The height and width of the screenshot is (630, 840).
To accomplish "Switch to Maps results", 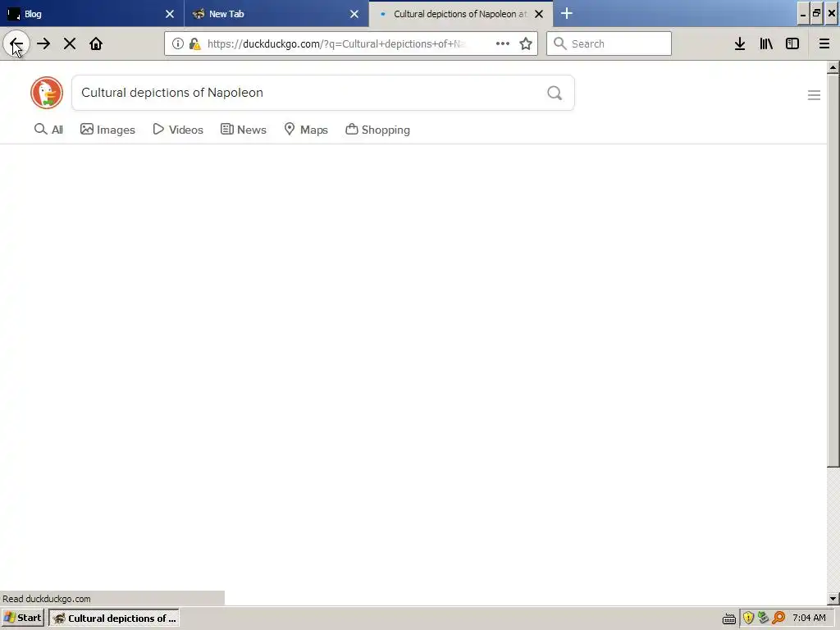I will [306, 130].
